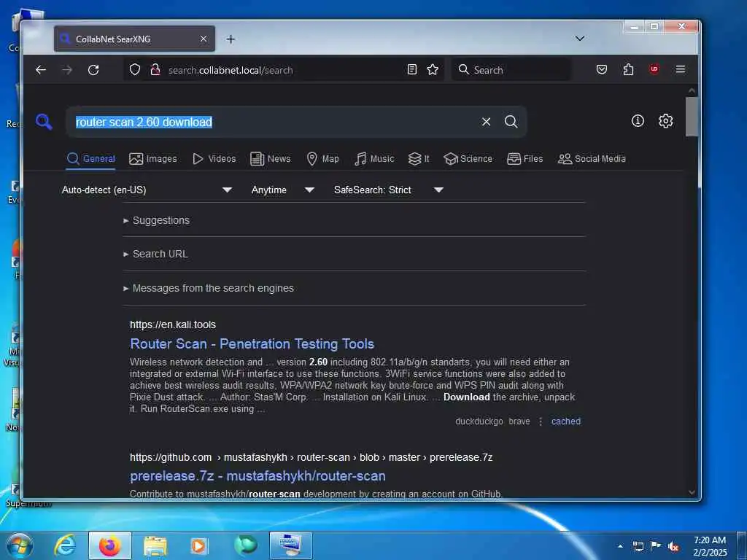Viewport: 747px width, 560px height.
Task: Open a new tab with plus button
Action: 231,39
